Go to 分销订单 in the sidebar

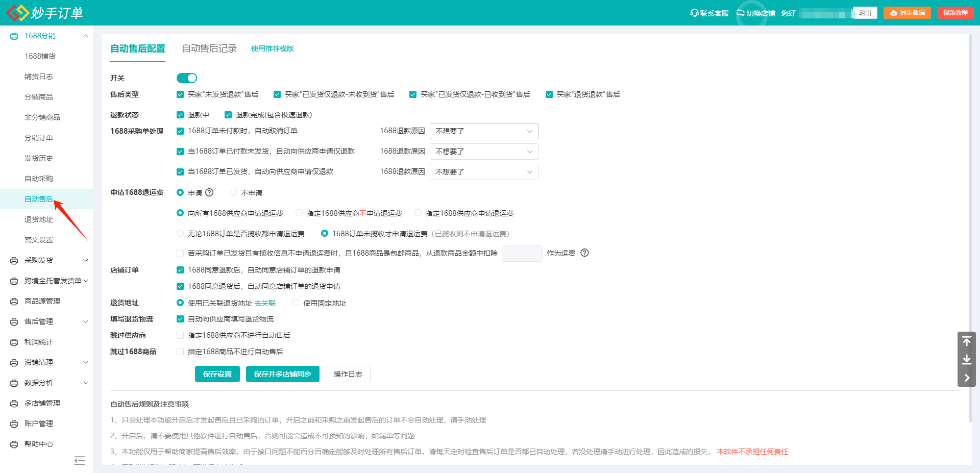tap(39, 138)
